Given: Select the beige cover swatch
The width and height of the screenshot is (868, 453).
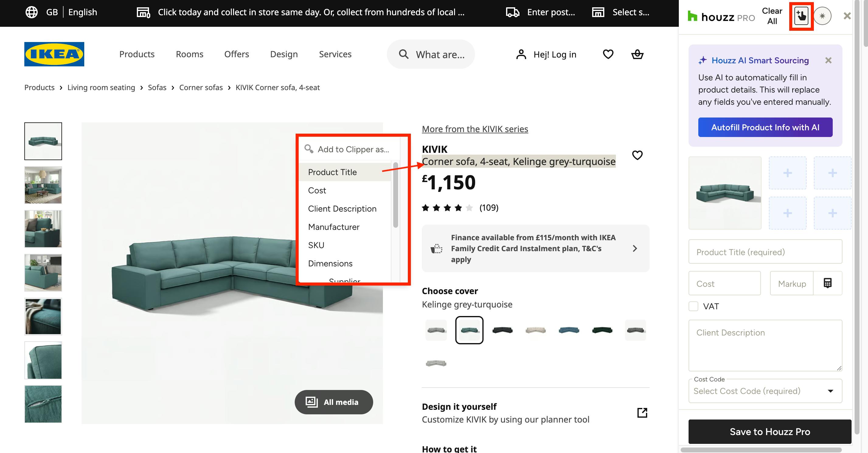Looking at the screenshot, I should click(535, 330).
